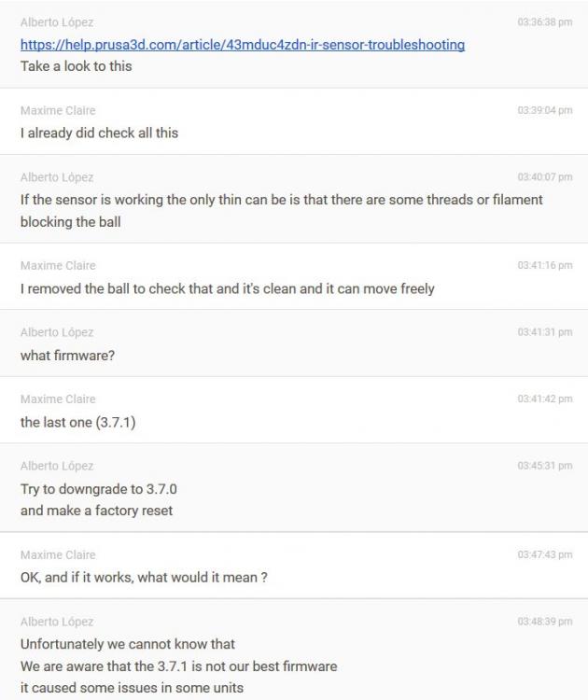
Task: Click the 03:41:16 pm timestamp
Action: (x=544, y=266)
